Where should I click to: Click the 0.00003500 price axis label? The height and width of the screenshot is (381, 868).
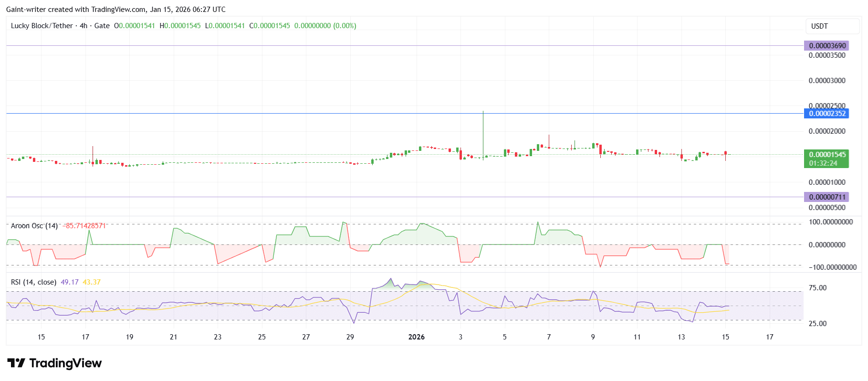tap(827, 55)
